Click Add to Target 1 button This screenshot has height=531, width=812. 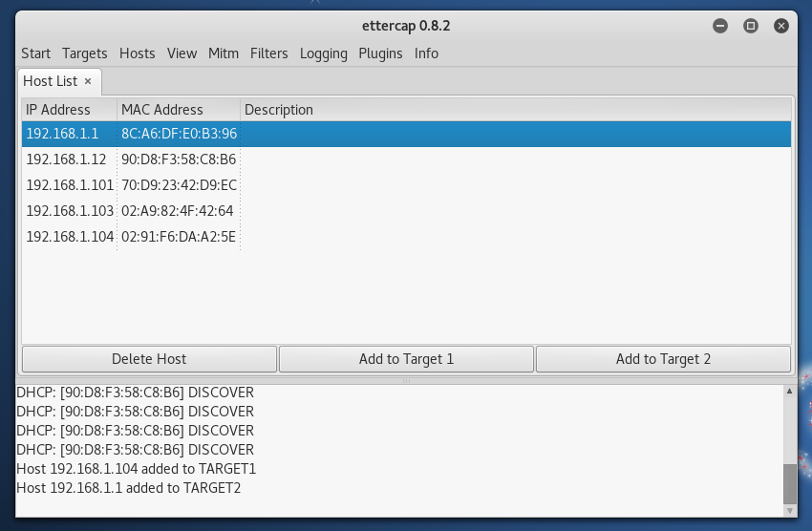tap(407, 359)
